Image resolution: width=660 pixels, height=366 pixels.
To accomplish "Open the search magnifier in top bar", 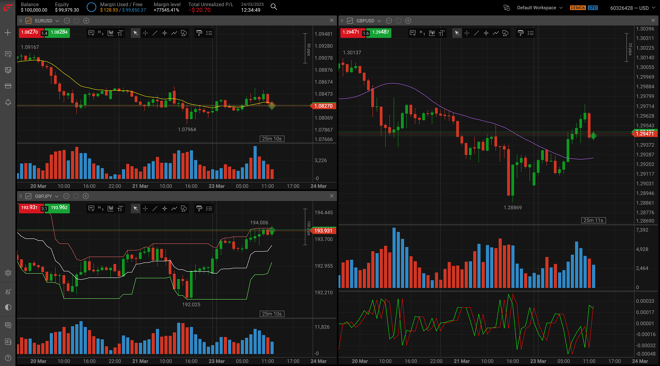I will click(x=274, y=7).
